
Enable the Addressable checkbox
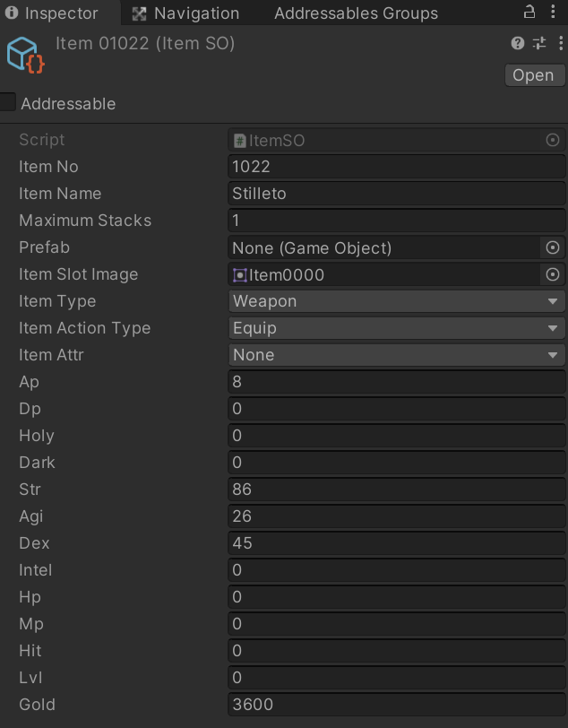click(8, 103)
